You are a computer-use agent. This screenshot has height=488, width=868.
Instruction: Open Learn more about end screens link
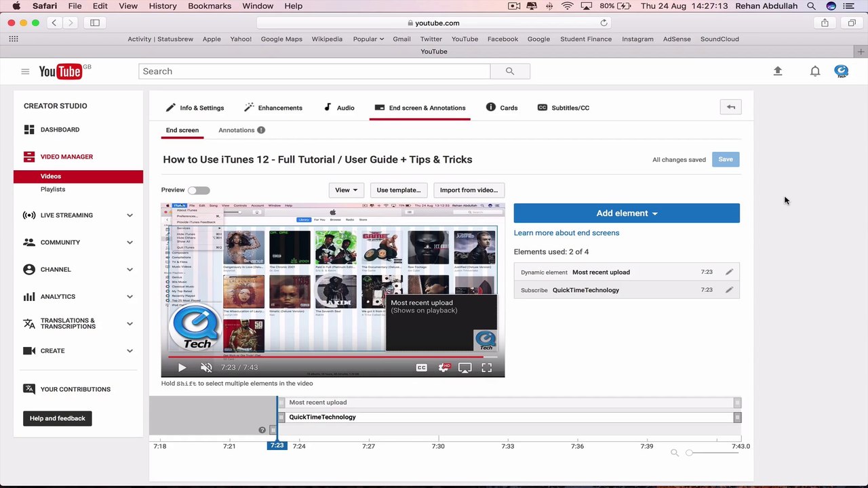click(x=566, y=233)
